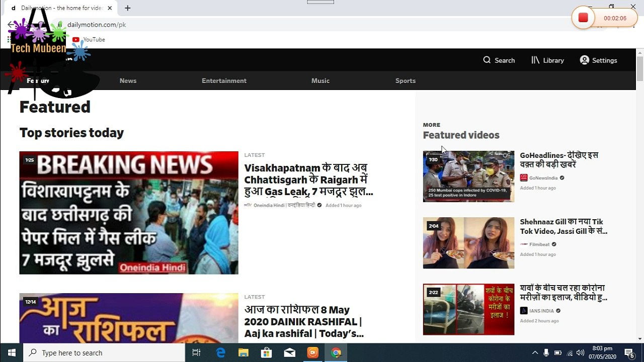The height and width of the screenshot is (362, 644).
Task: Visit the GoNewsIndia channel
Action: point(542,178)
